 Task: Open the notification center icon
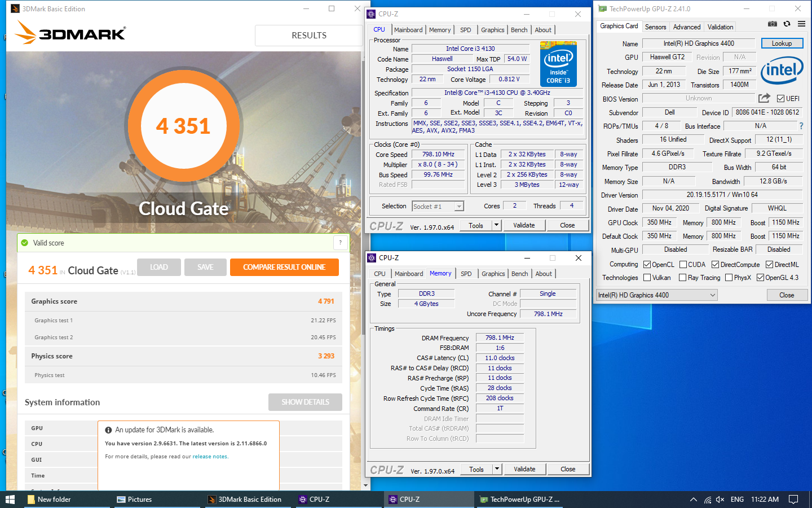click(x=793, y=500)
